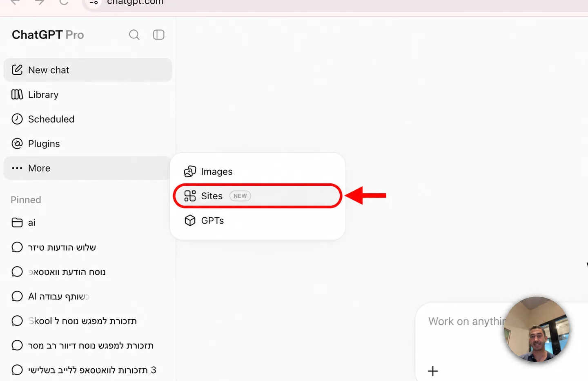Click the New chat pencil icon
Screen dimensions: 588x381
tap(17, 70)
